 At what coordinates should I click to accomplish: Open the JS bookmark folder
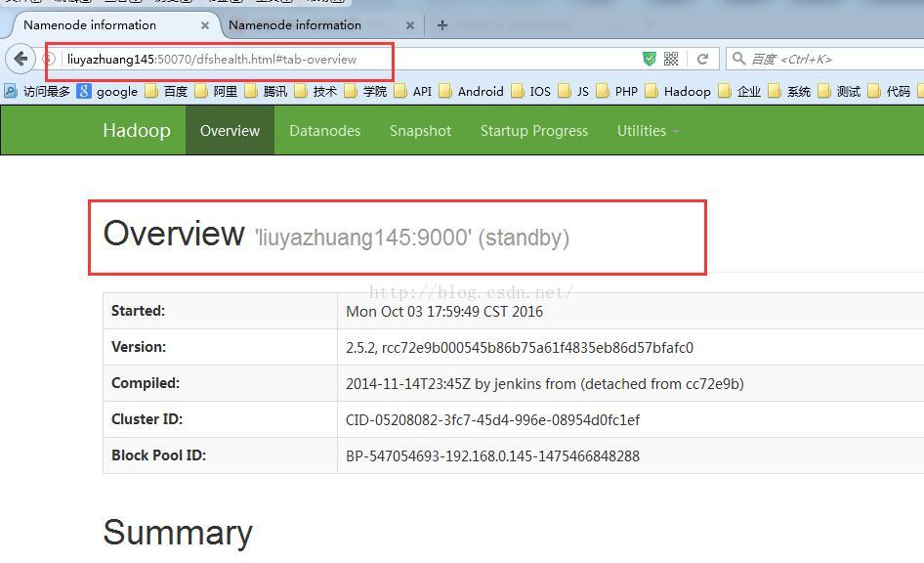[573, 91]
